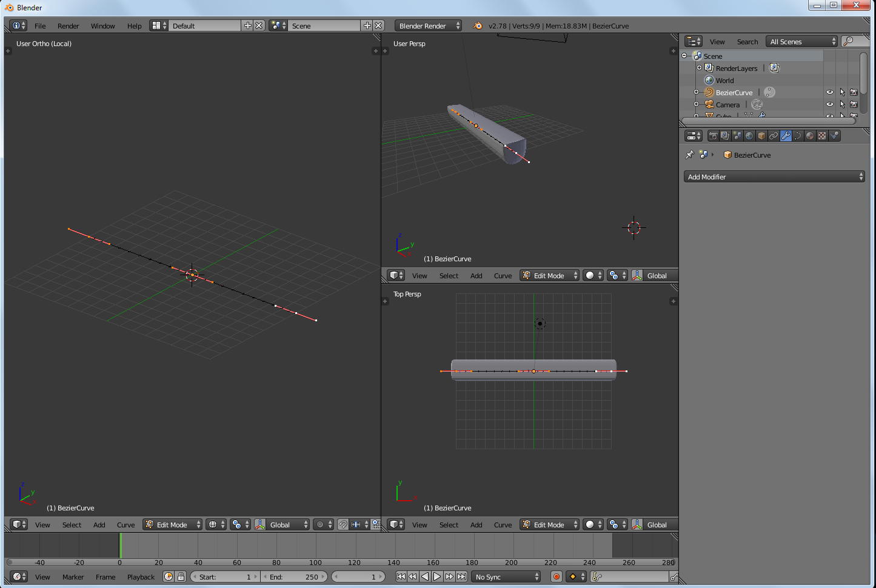Click the End frame field
The width and height of the screenshot is (876, 588).
(295, 576)
